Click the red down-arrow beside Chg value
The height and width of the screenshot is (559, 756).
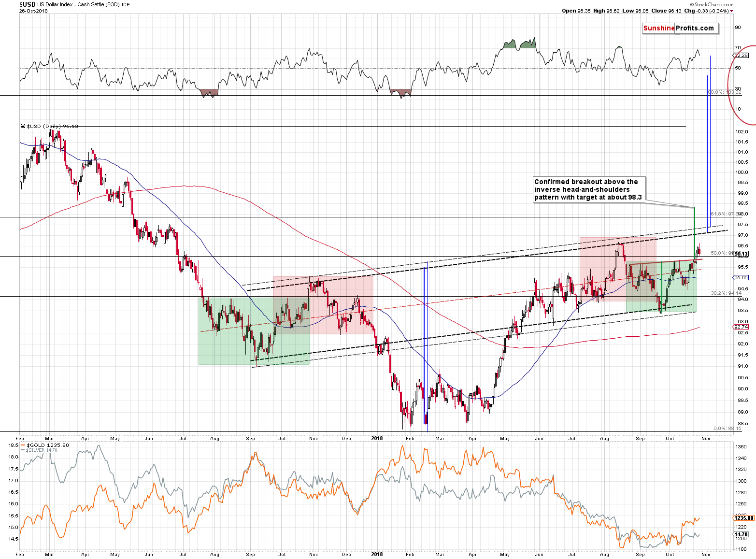(x=732, y=11)
